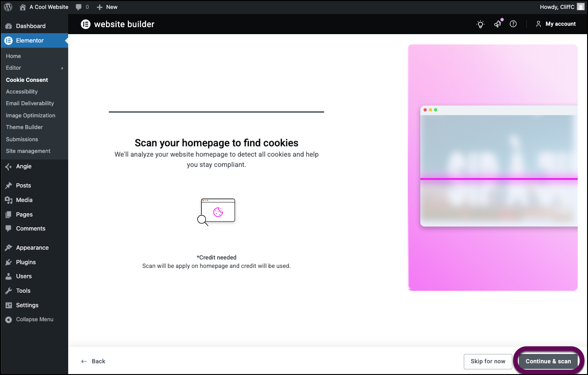The image size is (588, 375).
Task: Click the Scan your homepage heading
Action: 216,143
